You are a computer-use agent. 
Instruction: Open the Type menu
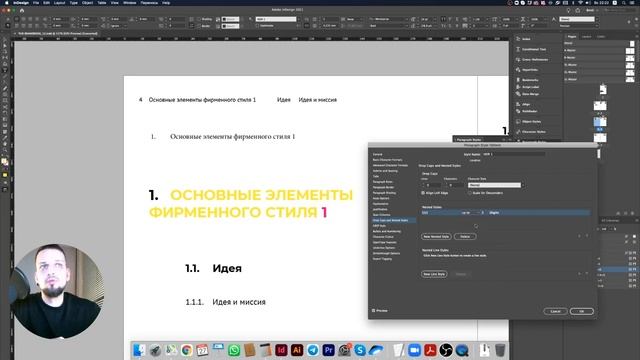(x=73, y=2)
